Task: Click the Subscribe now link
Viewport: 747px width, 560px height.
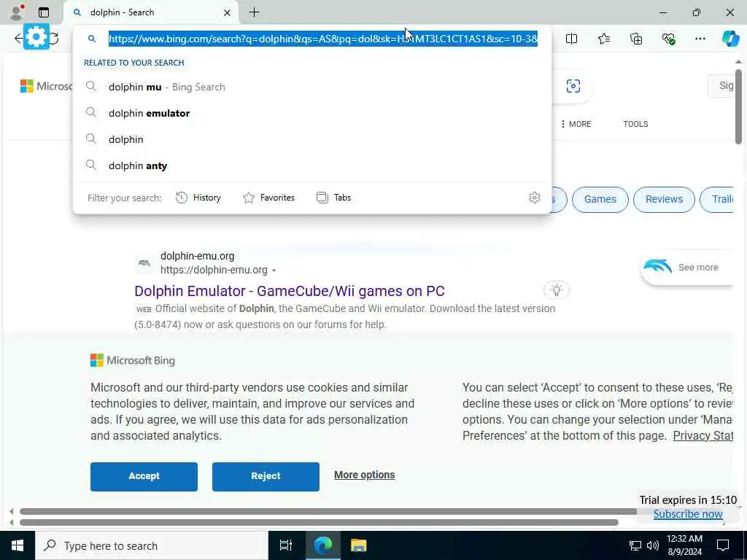Action: (687, 514)
